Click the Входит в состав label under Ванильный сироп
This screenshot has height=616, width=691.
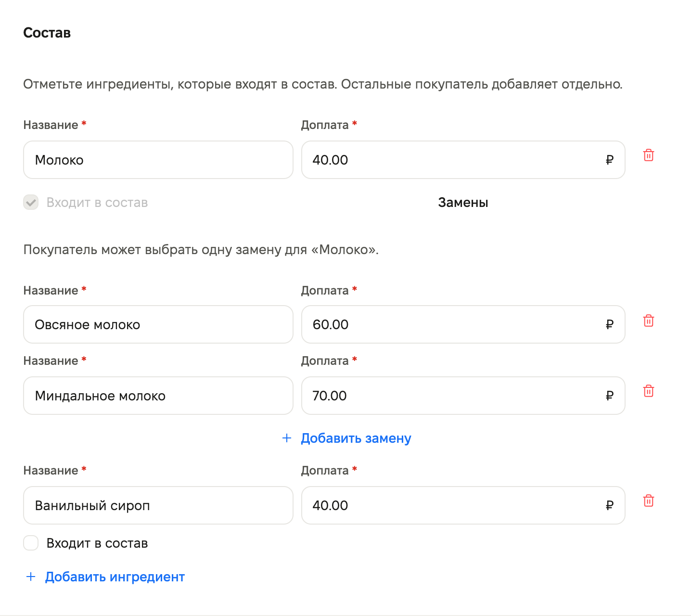(x=97, y=543)
